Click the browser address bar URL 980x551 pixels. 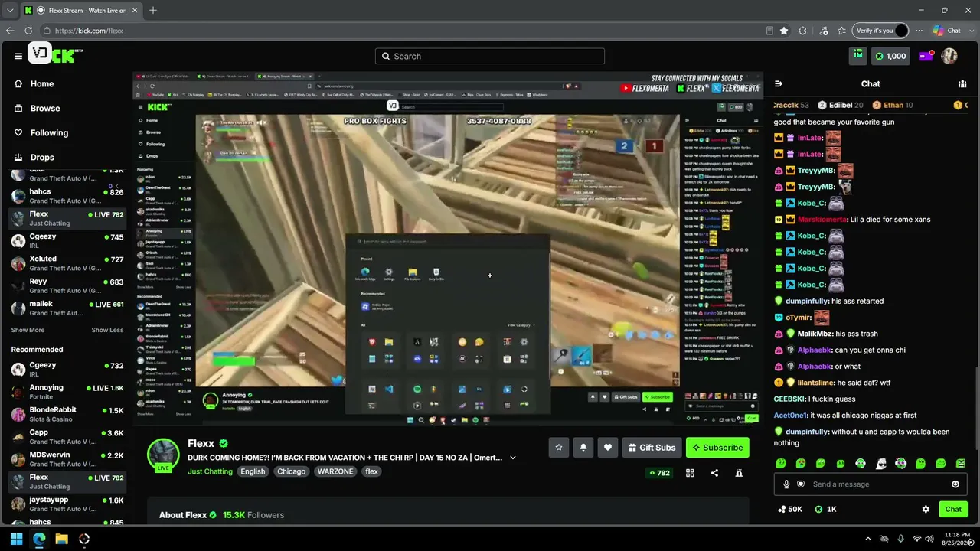pos(89,31)
